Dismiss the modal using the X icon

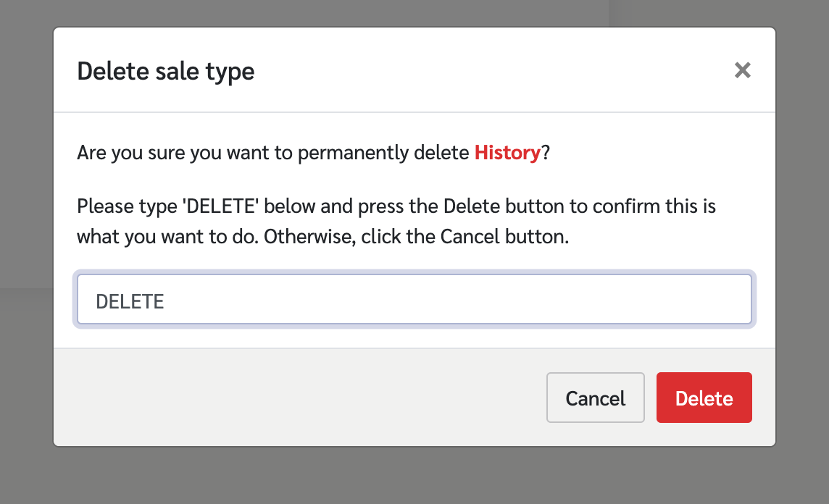[x=742, y=70]
